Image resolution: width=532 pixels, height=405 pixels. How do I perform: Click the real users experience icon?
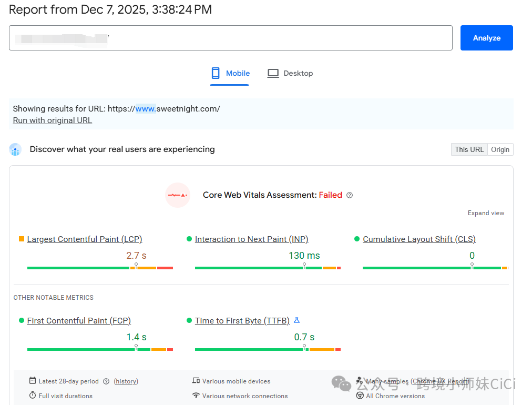[x=15, y=150]
